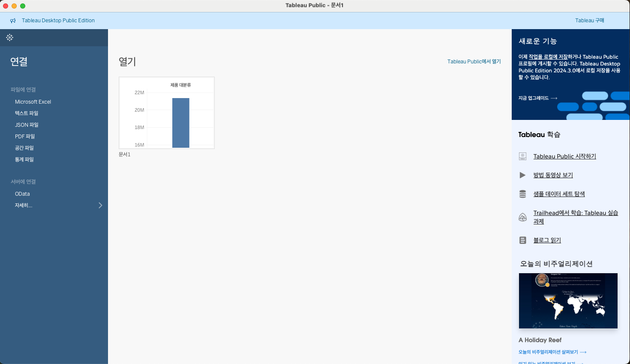This screenshot has width=630, height=364.
Task: Click the 문서1 workbook name label
Action: pyautogui.click(x=124, y=155)
